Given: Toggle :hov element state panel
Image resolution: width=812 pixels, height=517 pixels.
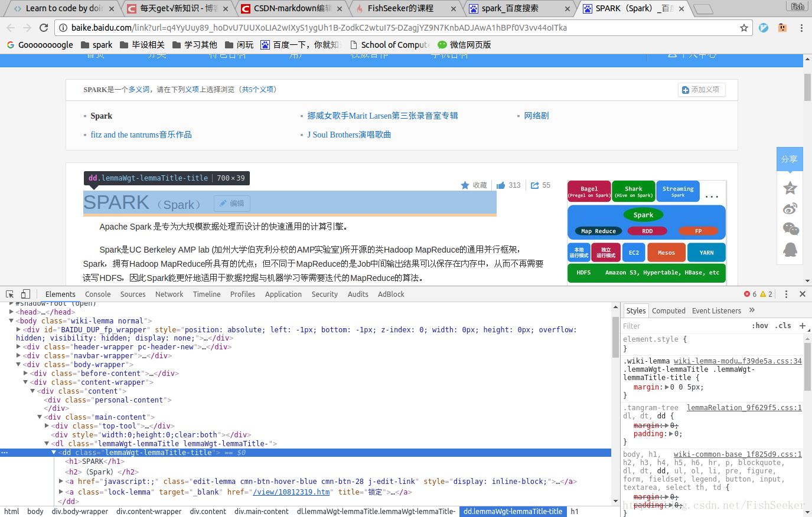Looking at the screenshot, I should (x=760, y=326).
